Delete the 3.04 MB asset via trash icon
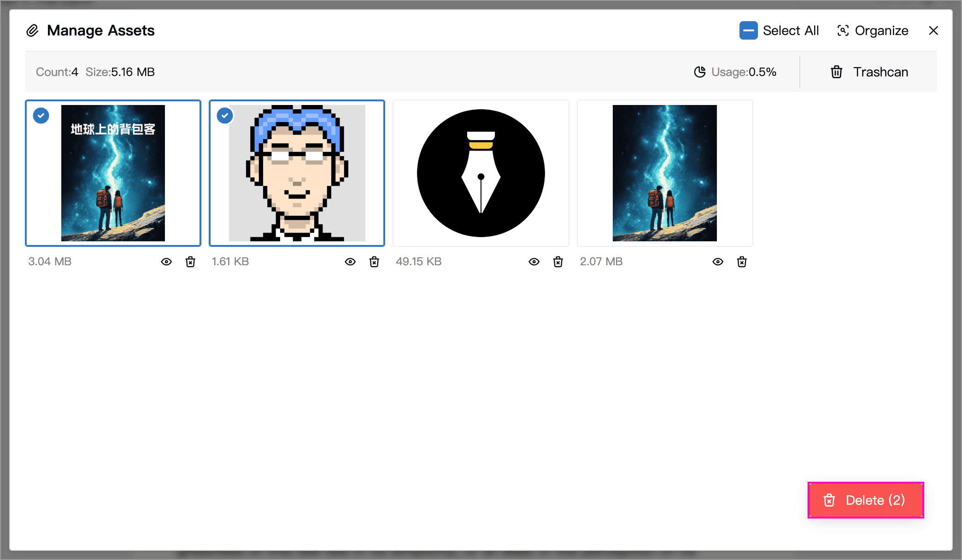The image size is (962, 560). (190, 262)
